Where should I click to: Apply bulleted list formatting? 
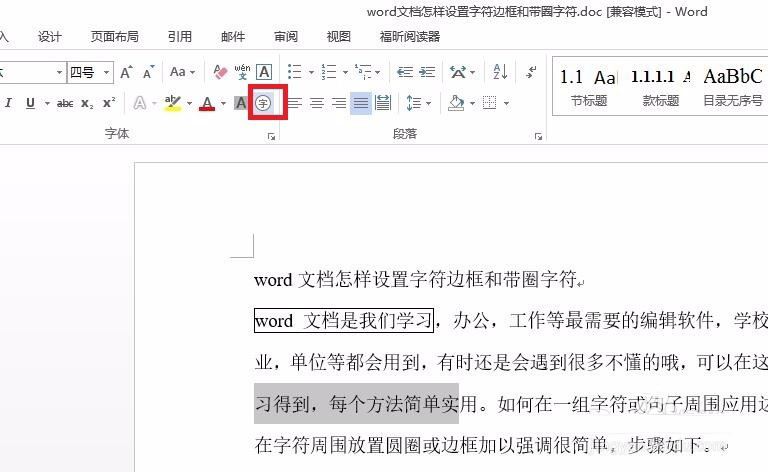coord(294,72)
